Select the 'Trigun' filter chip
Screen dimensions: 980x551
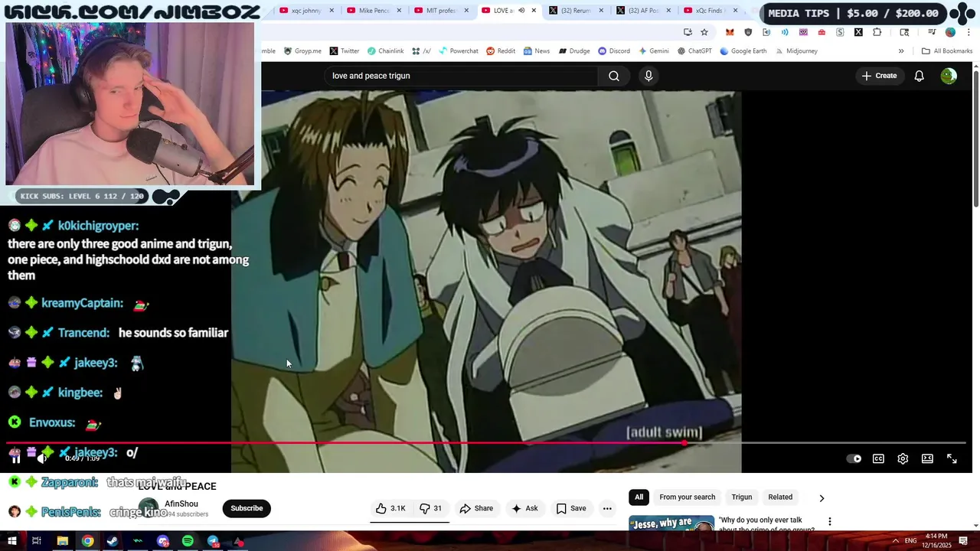click(x=742, y=497)
